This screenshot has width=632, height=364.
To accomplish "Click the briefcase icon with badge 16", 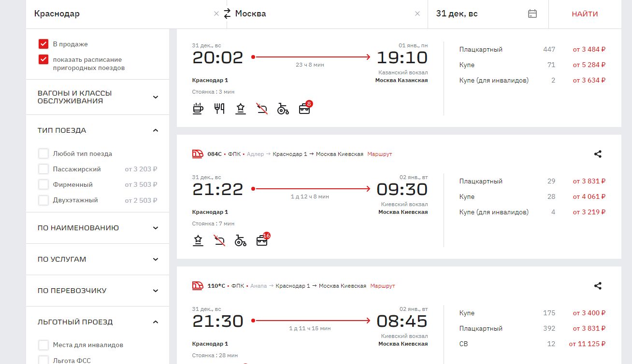I will click(x=262, y=240).
